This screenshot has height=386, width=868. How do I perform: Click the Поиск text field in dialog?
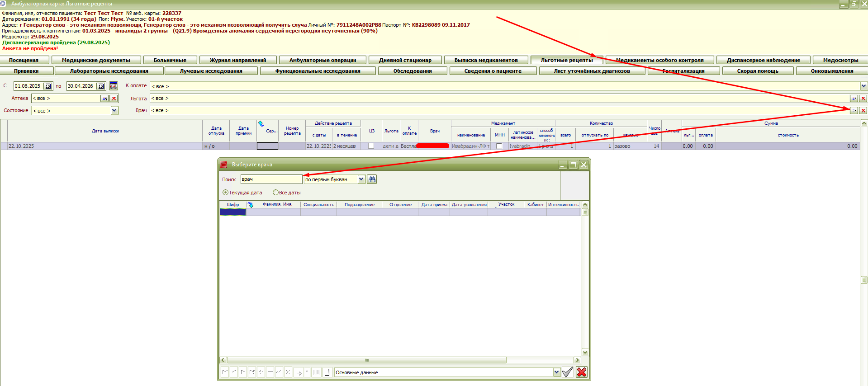click(271, 179)
